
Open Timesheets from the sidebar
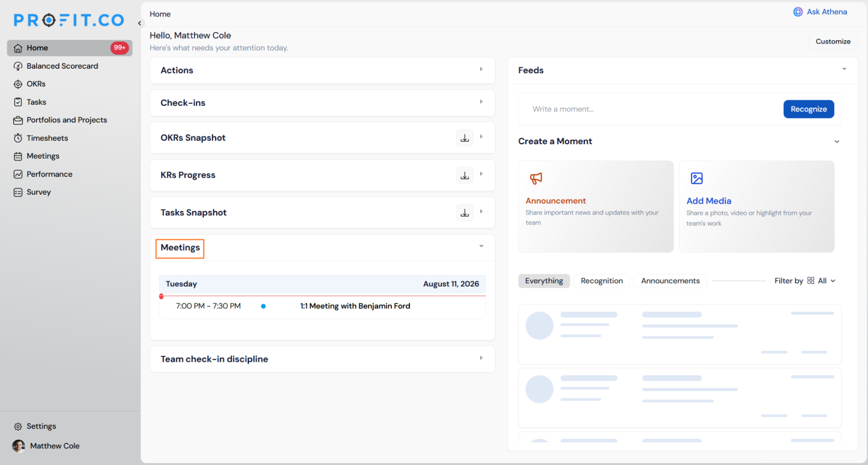[47, 138]
